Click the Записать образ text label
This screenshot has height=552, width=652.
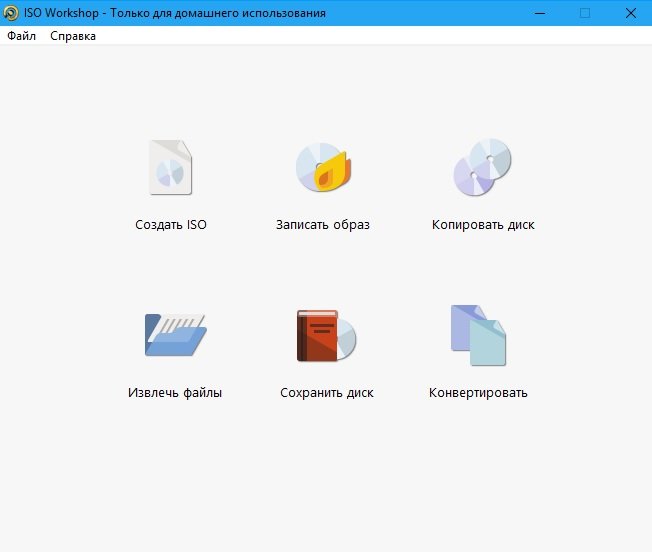click(x=323, y=225)
